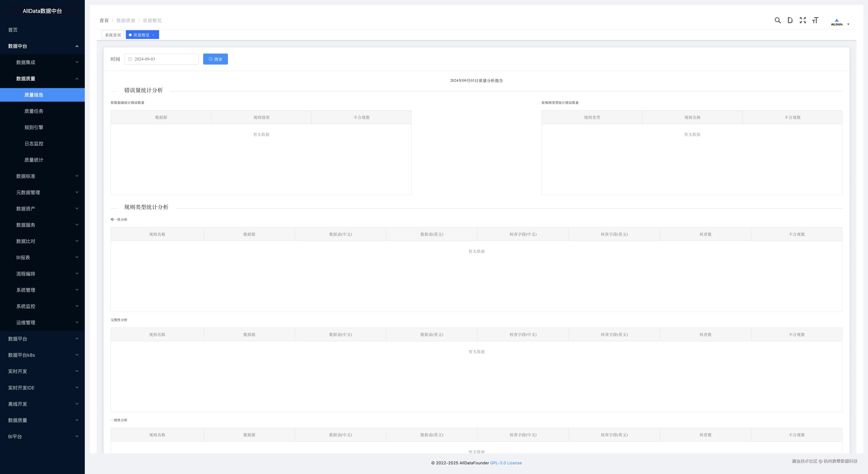Screen dimensions: 868x474
Task: Select 规则引擎 in the sidebar
Action: click(x=34, y=127)
